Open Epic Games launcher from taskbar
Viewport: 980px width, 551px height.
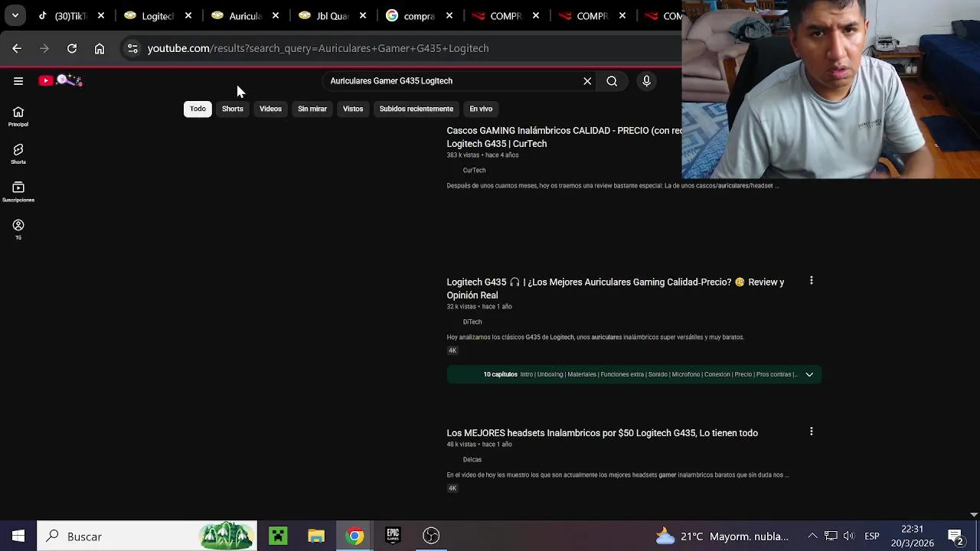[393, 536]
